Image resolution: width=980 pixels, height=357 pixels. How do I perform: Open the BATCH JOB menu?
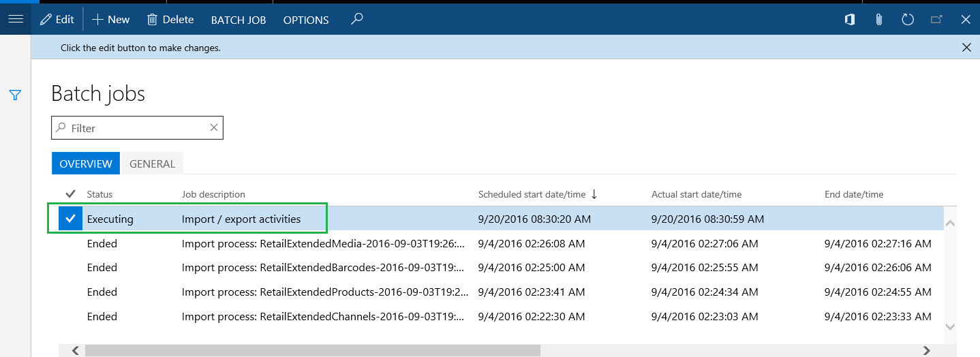(239, 20)
